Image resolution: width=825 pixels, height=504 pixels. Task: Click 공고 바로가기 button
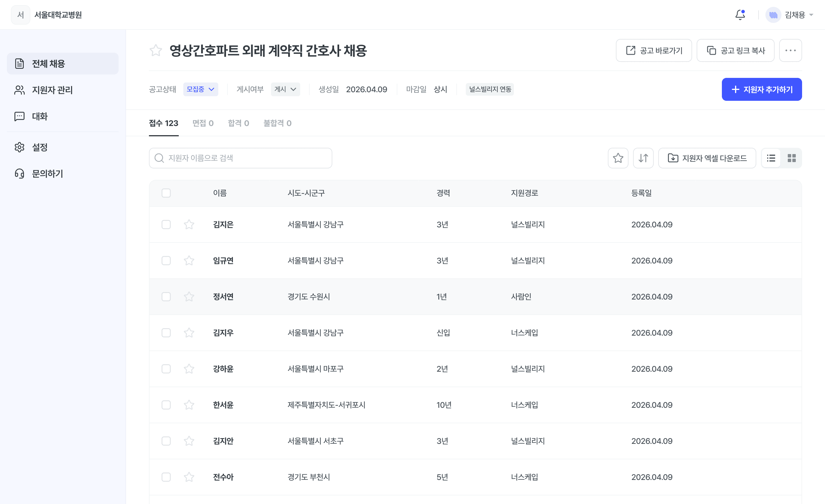pos(654,50)
